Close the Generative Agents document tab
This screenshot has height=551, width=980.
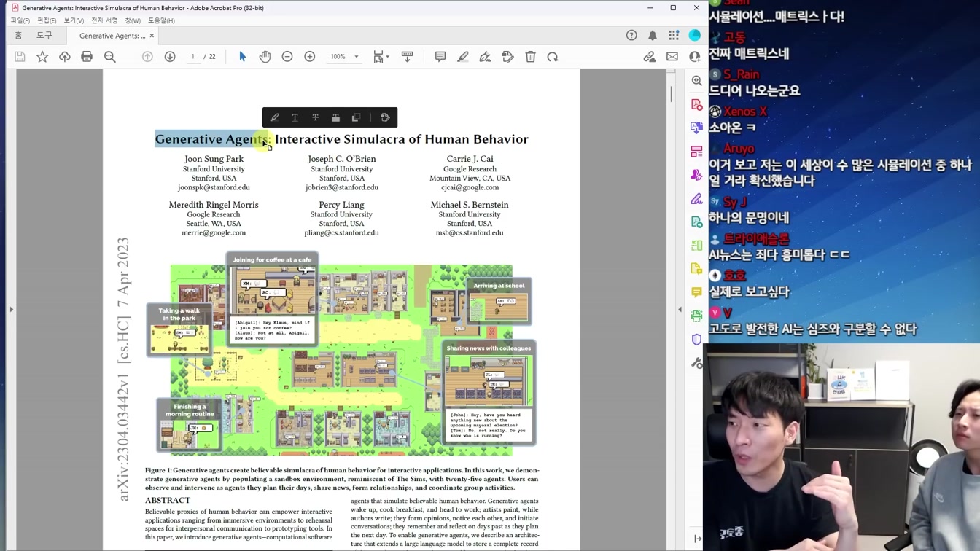152,36
